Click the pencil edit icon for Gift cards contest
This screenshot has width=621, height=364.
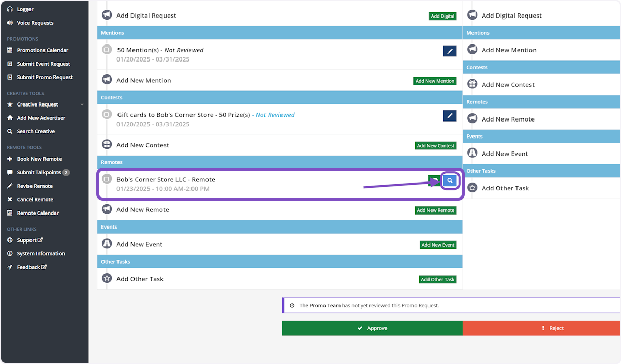click(450, 116)
